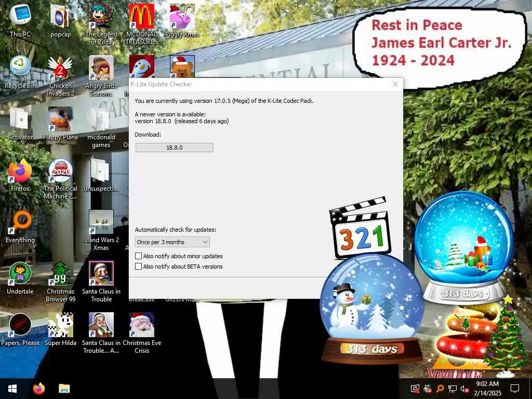Select the popcap desktop icon
The image size is (532, 399).
[x=60, y=21]
